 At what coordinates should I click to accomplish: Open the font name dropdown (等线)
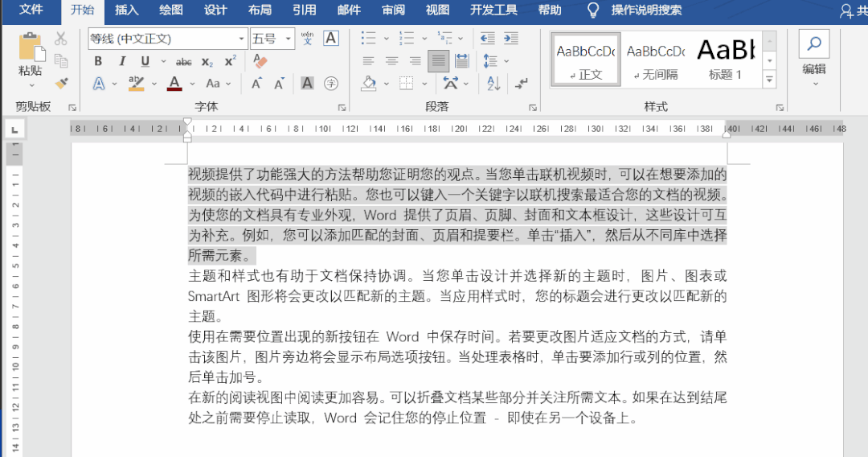[x=241, y=39]
